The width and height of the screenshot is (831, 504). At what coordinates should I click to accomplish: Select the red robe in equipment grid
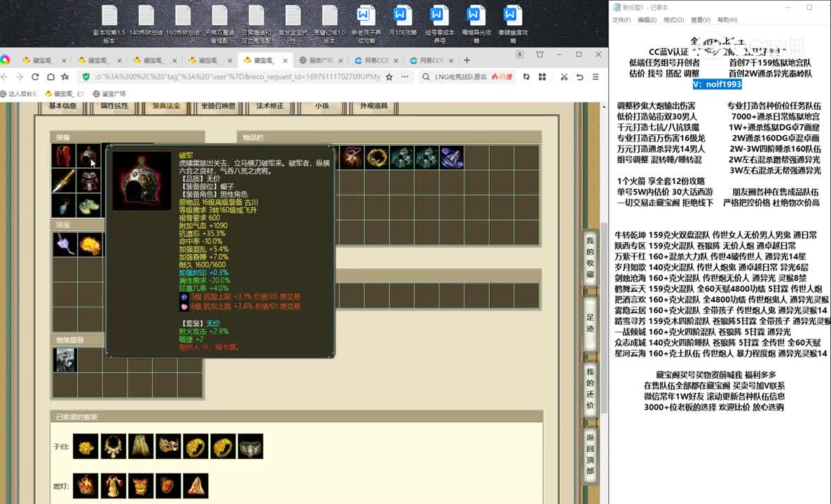point(64,156)
